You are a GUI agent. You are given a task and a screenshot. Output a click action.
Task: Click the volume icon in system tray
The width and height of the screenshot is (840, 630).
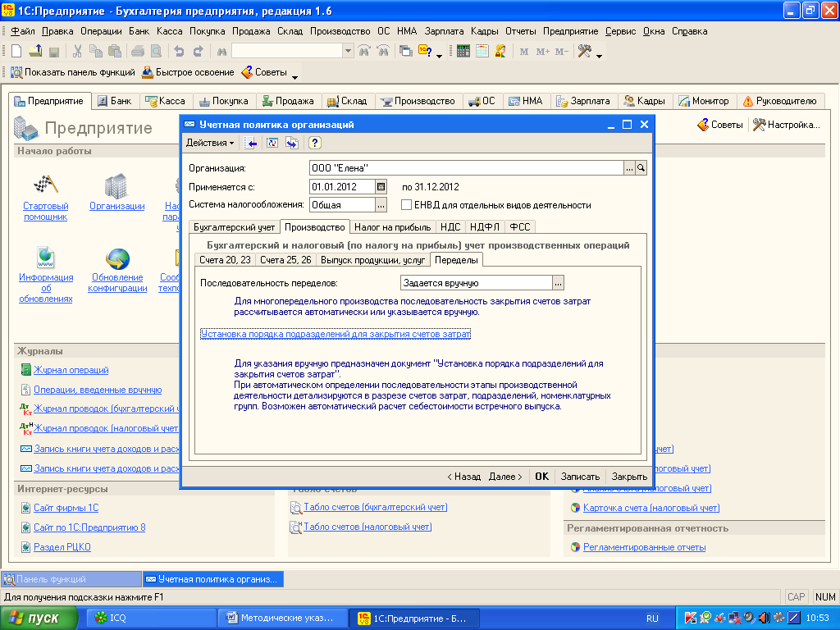765,618
